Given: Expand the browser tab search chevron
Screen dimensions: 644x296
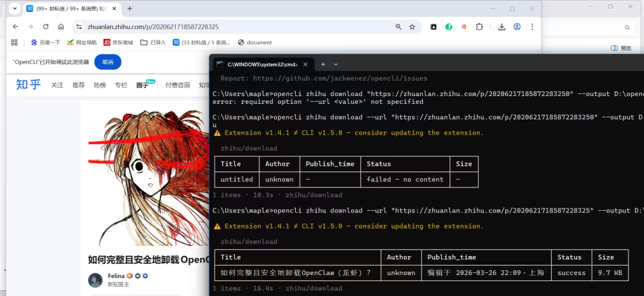Looking at the screenshot, I should point(14,9).
